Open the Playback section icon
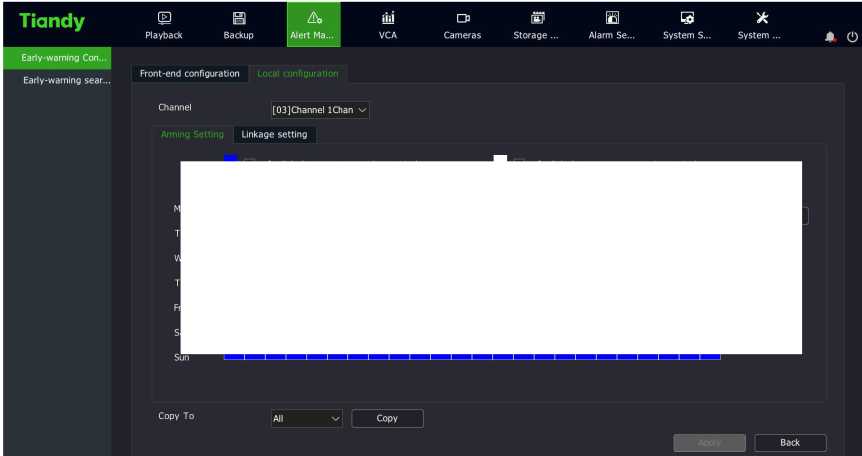 [164, 18]
